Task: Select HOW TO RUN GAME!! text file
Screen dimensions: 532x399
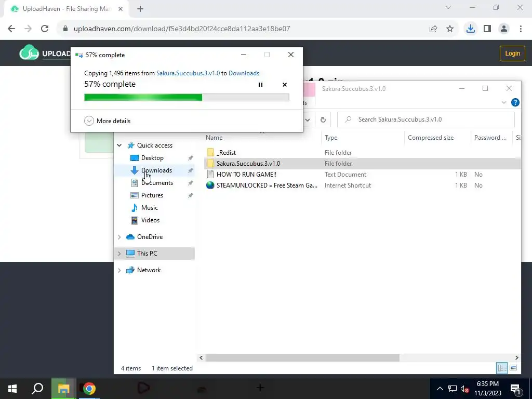Action: (246, 175)
